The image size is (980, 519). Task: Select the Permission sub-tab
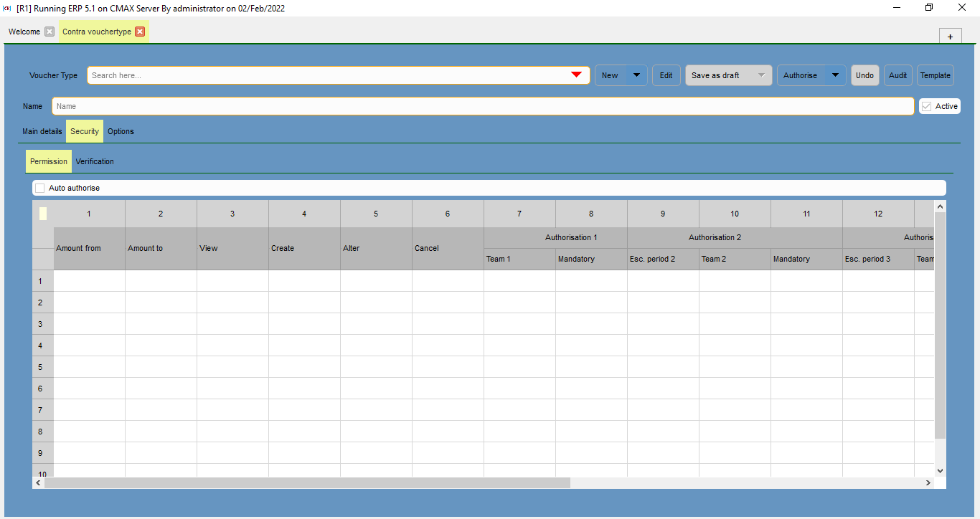pyautogui.click(x=49, y=161)
